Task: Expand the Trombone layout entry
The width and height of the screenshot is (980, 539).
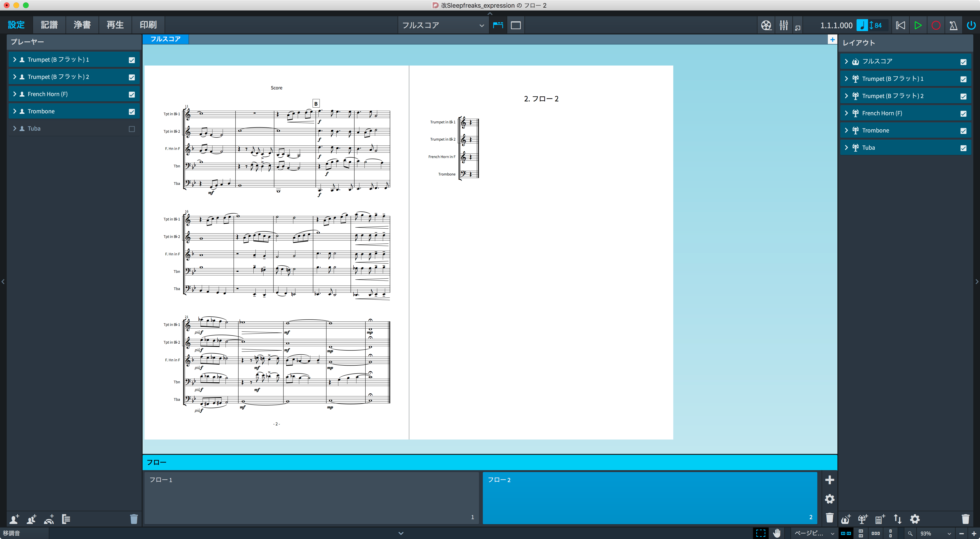Action: point(846,130)
